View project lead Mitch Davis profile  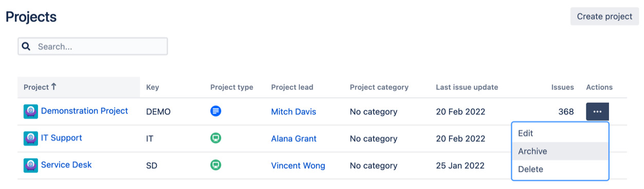tap(294, 111)
